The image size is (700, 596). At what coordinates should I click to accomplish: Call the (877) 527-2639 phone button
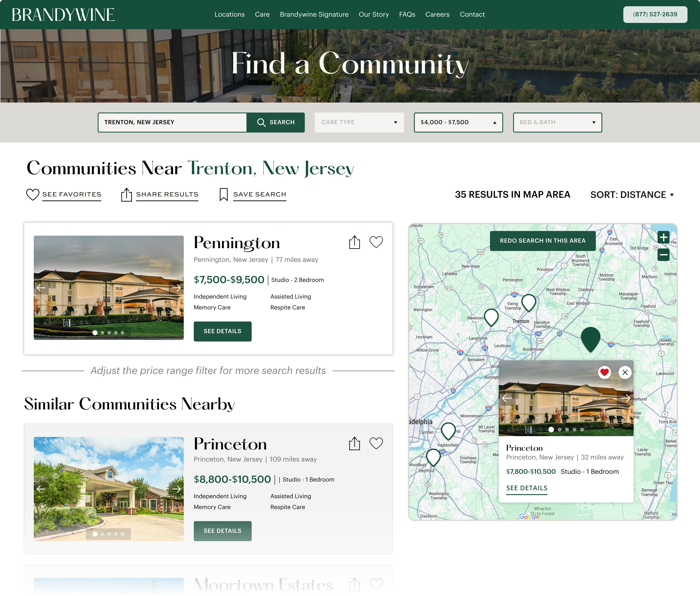pos(655,15)
